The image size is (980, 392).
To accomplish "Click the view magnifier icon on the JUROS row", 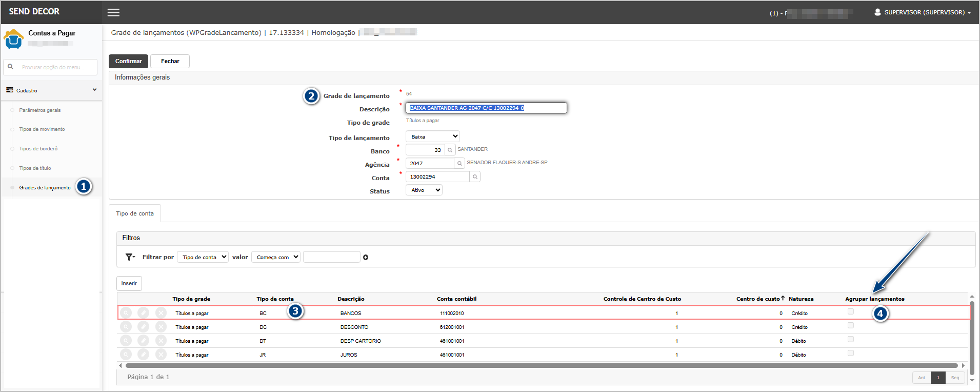I will click(x=126, y=355).
